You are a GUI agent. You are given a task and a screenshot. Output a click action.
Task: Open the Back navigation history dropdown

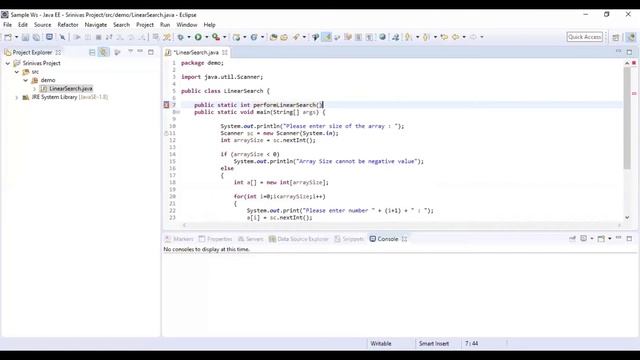[x=464, y=37]
